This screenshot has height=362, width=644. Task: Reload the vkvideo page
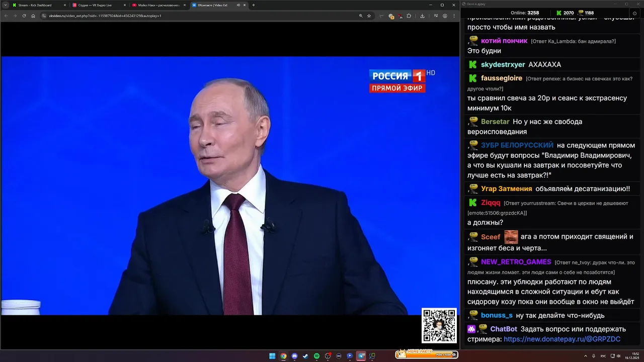coord(24,16)
